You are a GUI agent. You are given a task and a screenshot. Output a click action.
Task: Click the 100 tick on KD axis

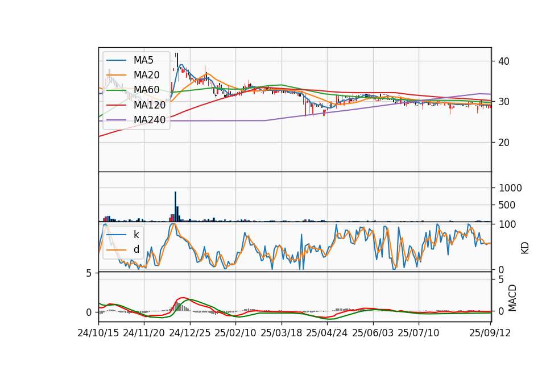tap(507, 224)
